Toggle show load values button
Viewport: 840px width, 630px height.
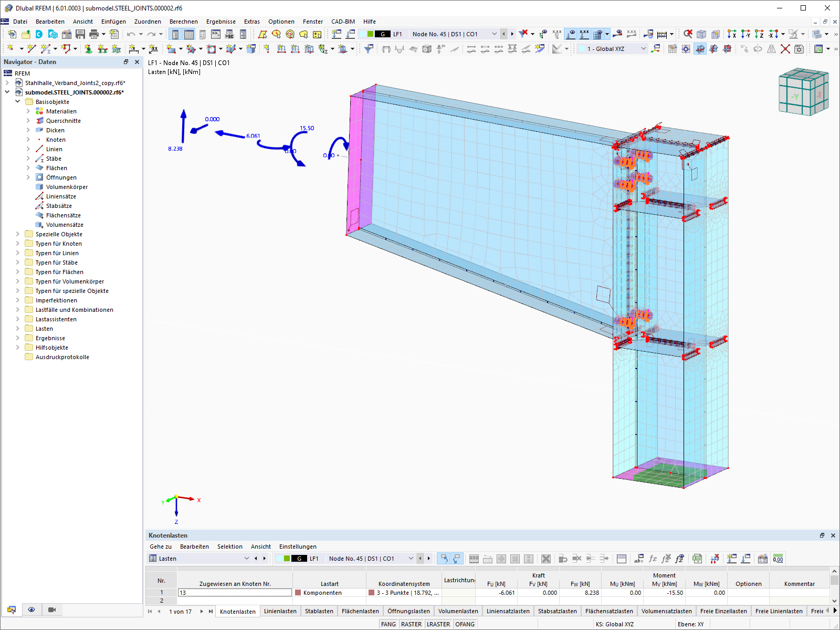coord(584,34)
